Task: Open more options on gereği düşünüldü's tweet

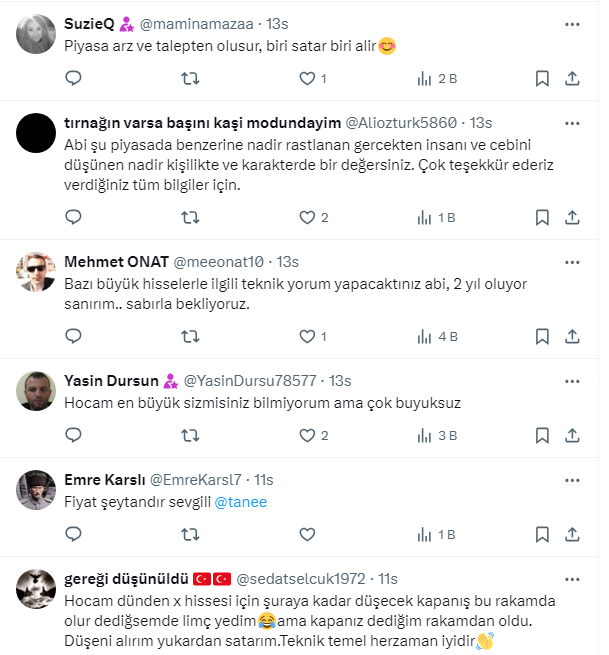Action: click(572, 578)
